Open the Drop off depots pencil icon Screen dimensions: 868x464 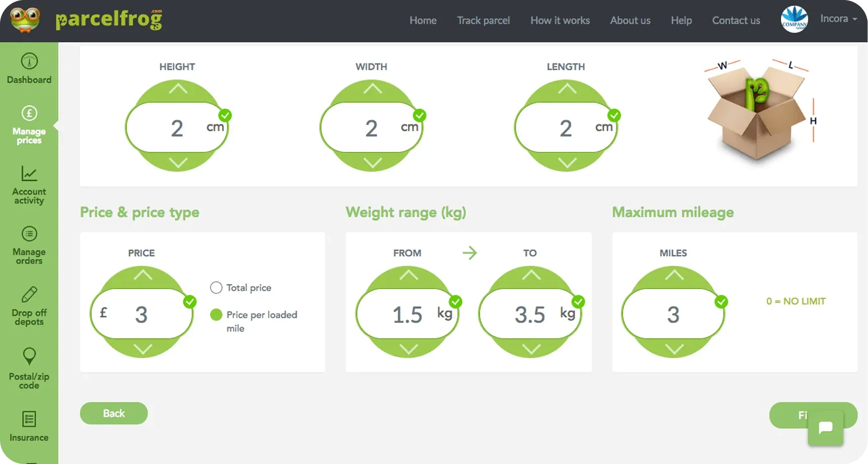tap(29, 295)
